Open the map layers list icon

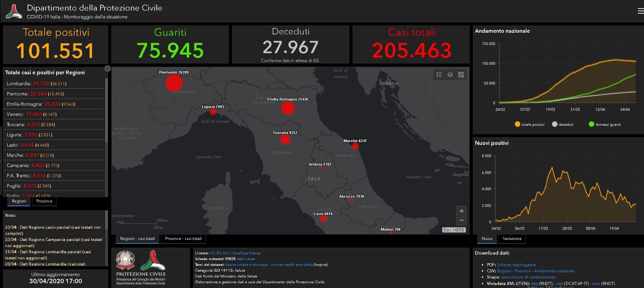click(x=450, y=75)
